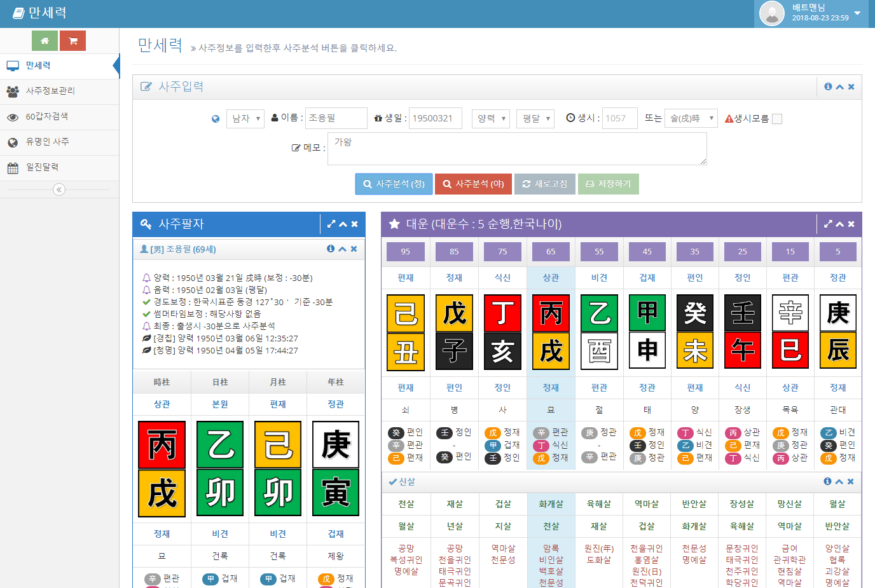Collapse the 조용필 (69세) sub-panel
This screenshot has width=875, height=588.
tap(342, 249)
